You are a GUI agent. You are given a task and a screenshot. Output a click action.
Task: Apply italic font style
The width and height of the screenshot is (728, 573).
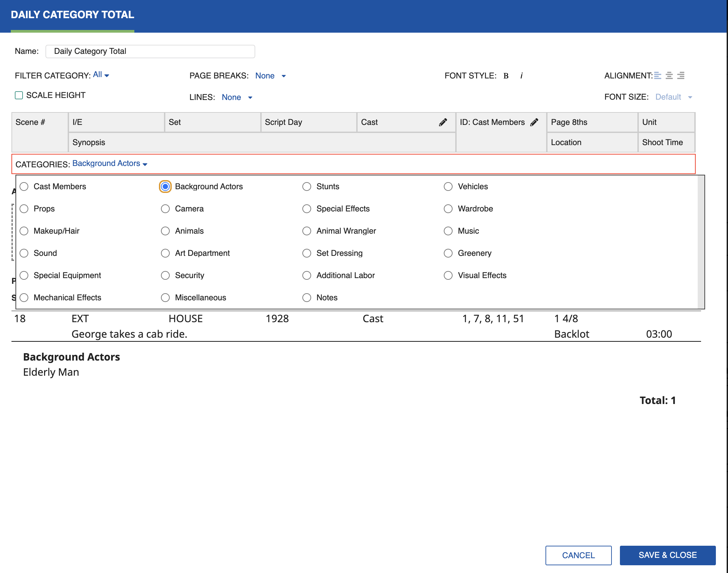tap(521, 76)
